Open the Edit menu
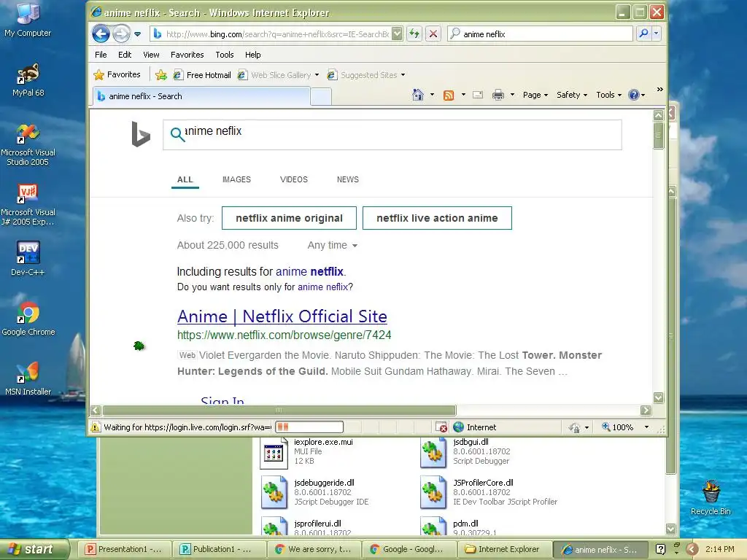 coord(124,55)
